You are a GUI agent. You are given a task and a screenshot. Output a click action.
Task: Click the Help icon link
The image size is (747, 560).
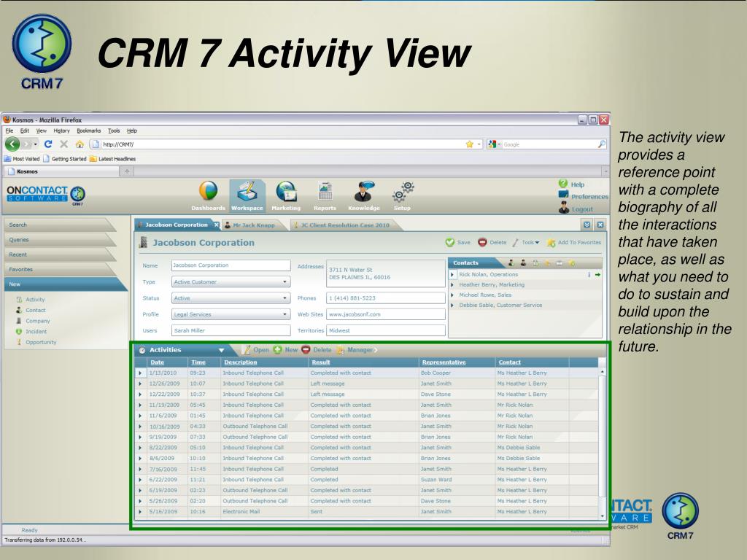tap(571, 184)
